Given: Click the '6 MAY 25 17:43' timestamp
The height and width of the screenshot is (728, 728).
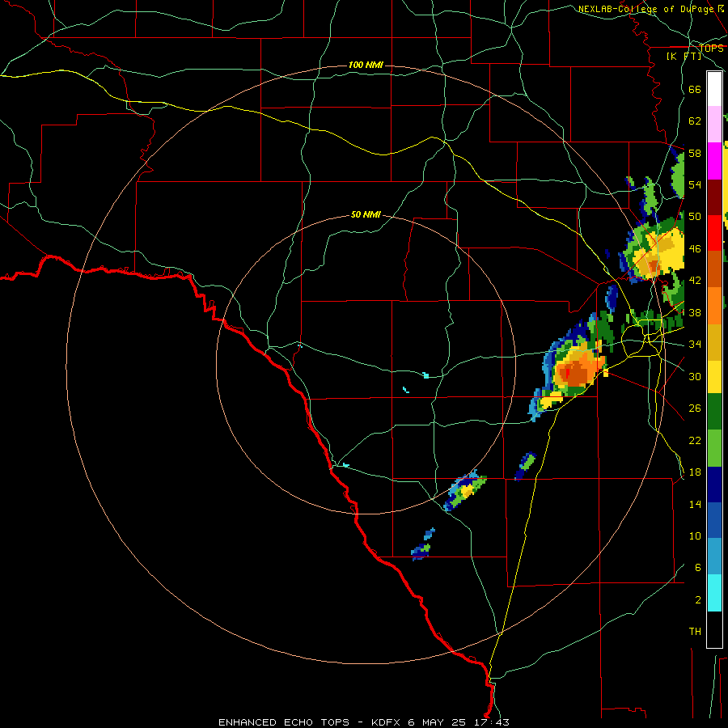Looking at the screenshot, I should point(459,722).
